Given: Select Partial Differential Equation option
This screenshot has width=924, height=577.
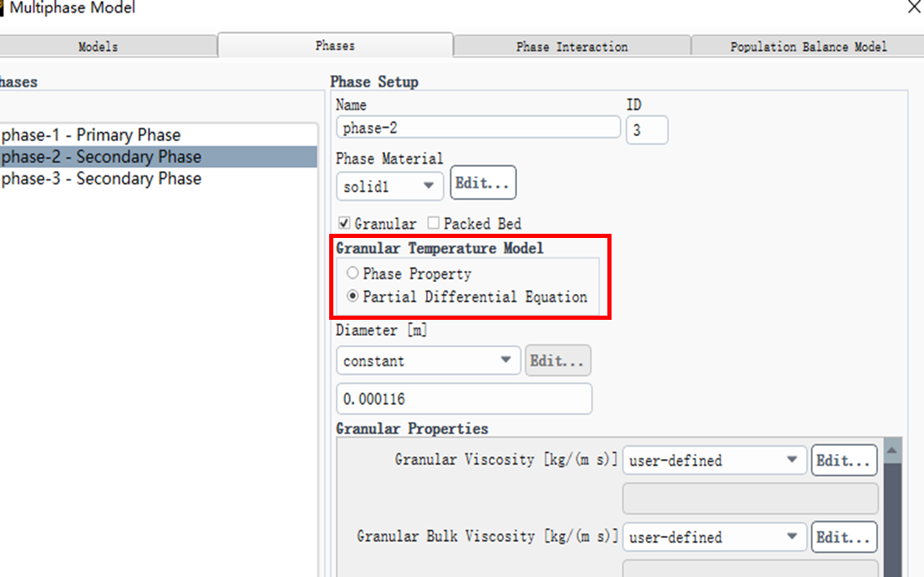Looking at the screenshot, I should click(x=353, y=296).
